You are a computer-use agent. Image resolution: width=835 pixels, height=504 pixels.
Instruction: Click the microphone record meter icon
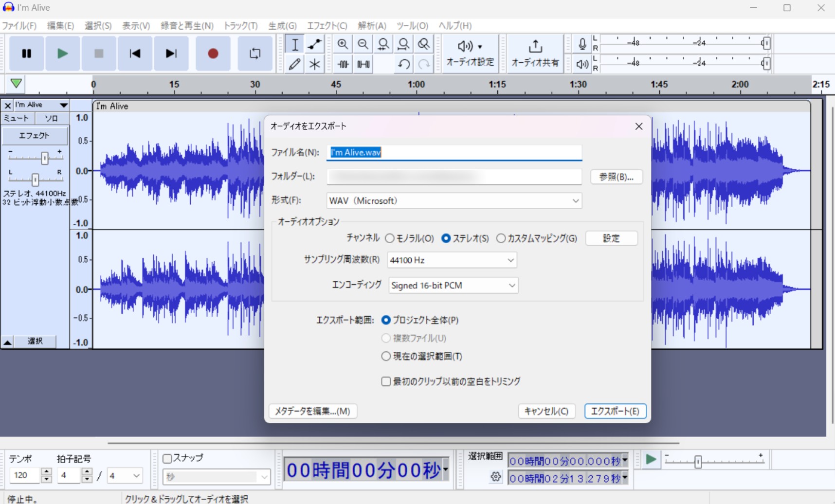coord(582,44)
